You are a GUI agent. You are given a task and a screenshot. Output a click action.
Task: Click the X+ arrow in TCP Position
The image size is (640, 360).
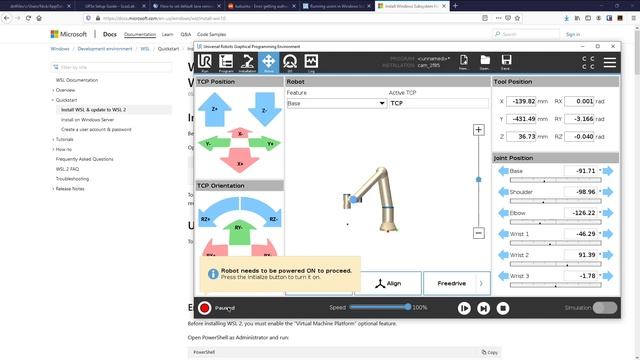click(x=240, y=161)
